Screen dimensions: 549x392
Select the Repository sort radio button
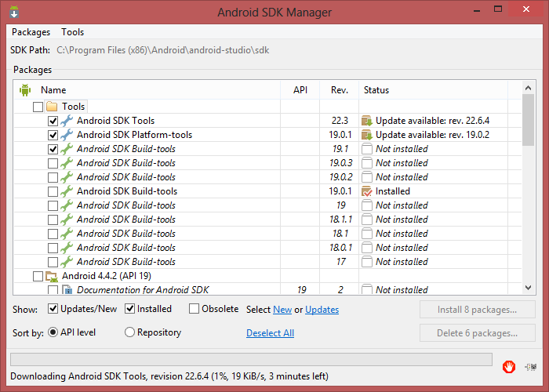pos(130,332)
